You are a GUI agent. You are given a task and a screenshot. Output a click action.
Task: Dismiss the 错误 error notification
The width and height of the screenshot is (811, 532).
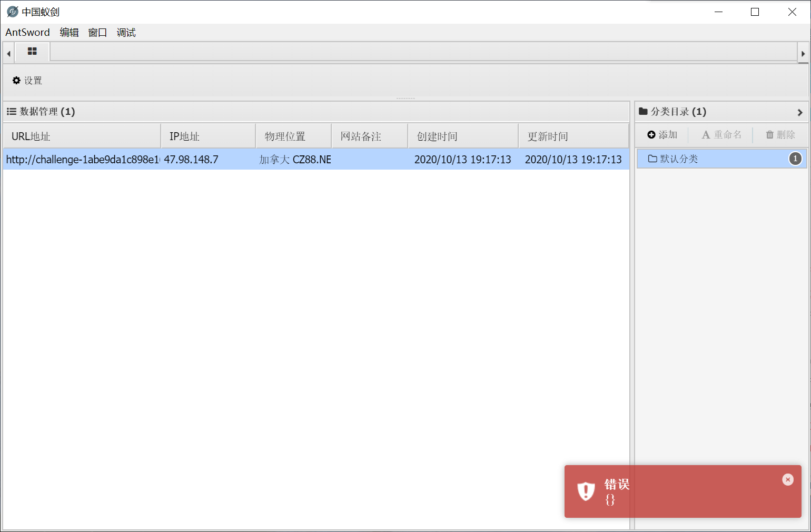tap(787, 479)
